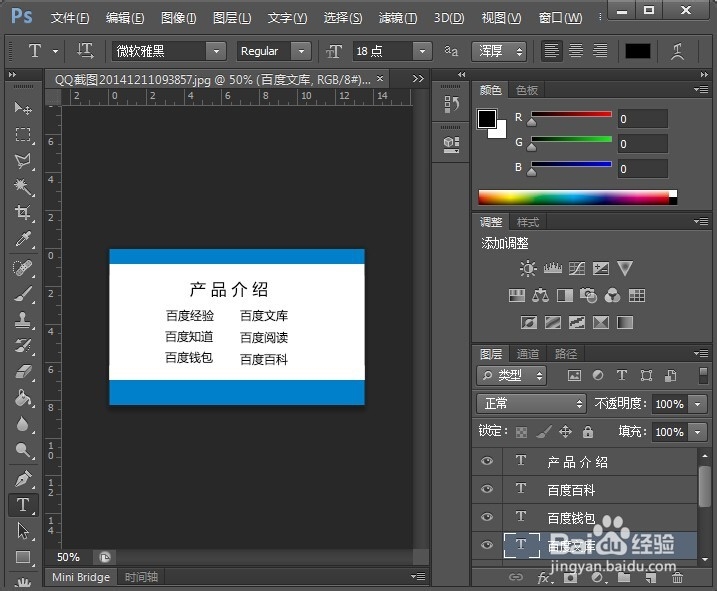Select the Rectangular Marquee tool
717x591 pixels.
[x=22, y=135]
